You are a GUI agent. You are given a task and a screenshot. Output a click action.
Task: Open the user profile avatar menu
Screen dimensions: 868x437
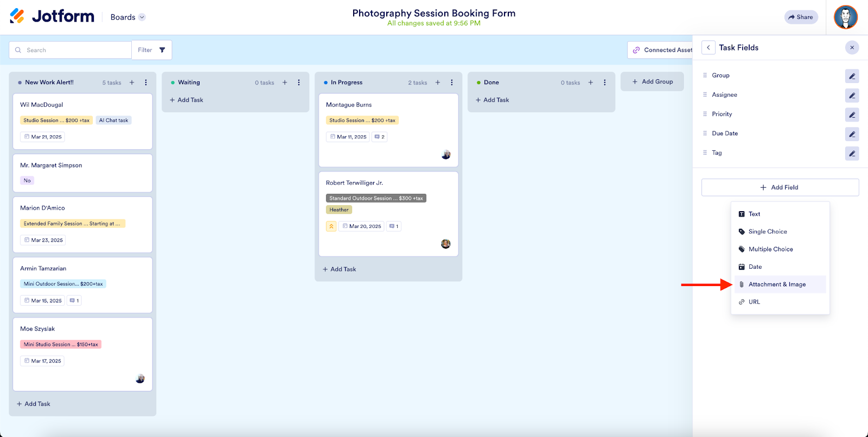845,17
